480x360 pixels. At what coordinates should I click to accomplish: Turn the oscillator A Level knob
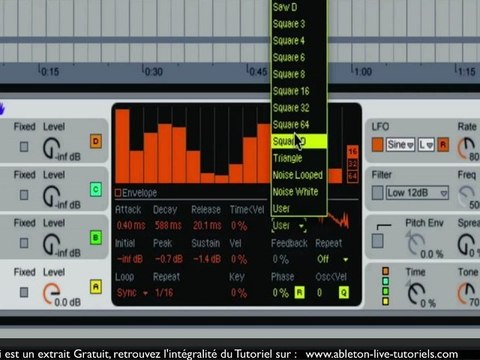51,293
